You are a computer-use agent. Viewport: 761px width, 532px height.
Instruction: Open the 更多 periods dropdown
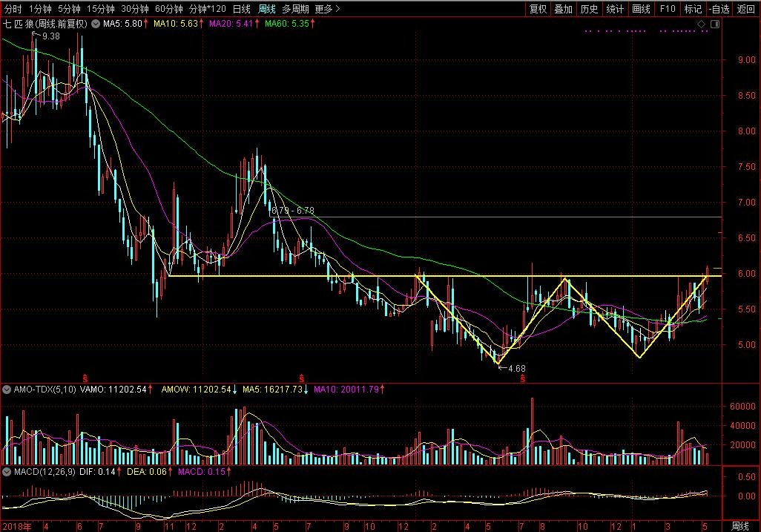coord(328,9)
